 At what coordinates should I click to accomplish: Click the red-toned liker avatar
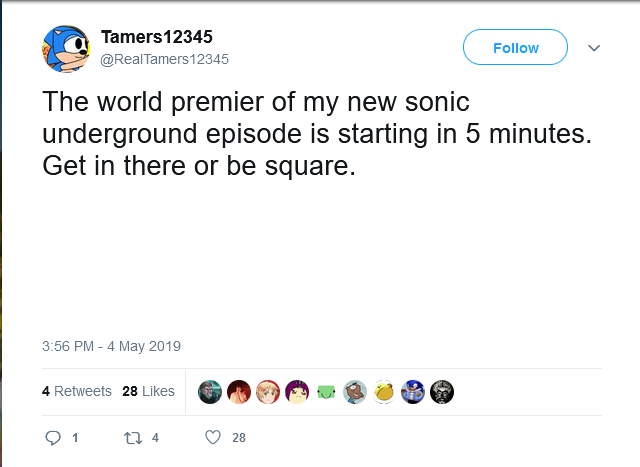(239, 392)
